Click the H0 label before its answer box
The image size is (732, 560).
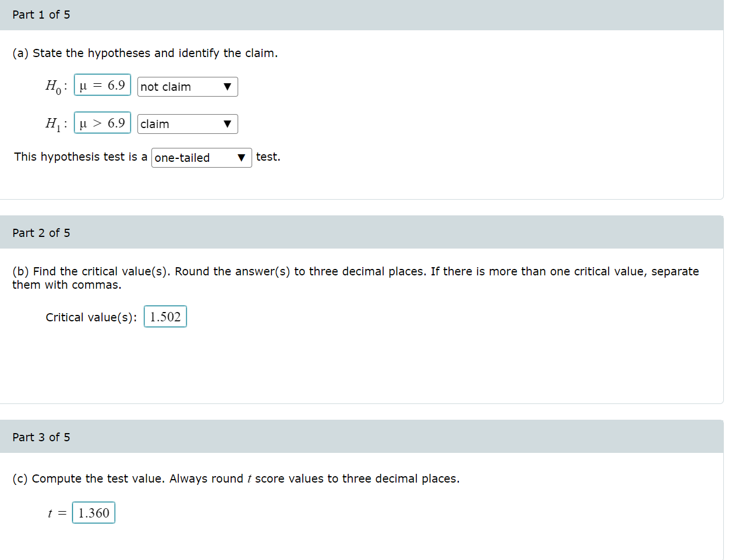click(x=54, y=85)
